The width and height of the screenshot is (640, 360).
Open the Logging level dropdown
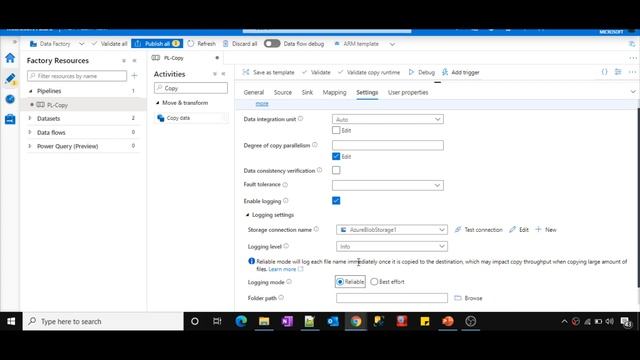point(392,247)
